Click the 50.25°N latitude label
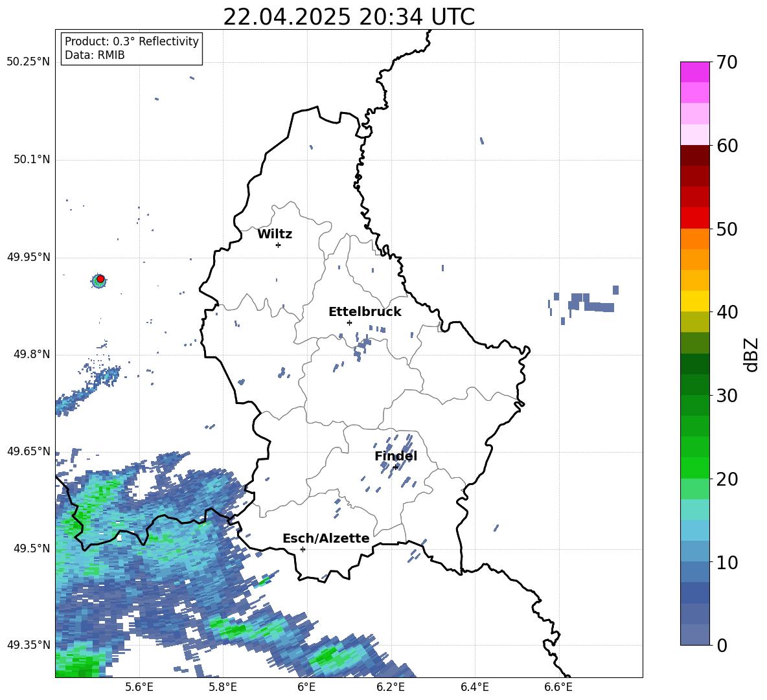Screen dimensions: 767x700 coord(29,62)
